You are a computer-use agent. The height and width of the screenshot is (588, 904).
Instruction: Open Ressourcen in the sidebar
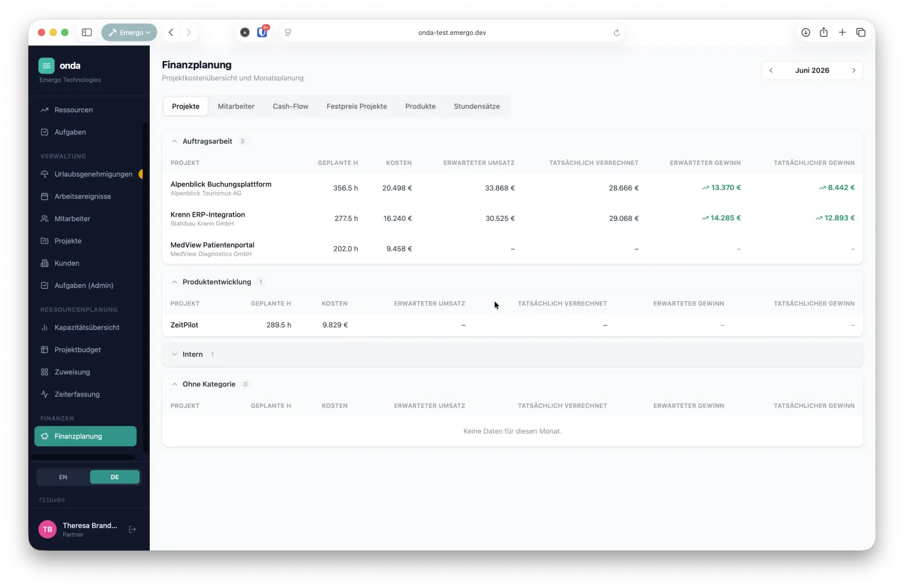pos(73,110)
